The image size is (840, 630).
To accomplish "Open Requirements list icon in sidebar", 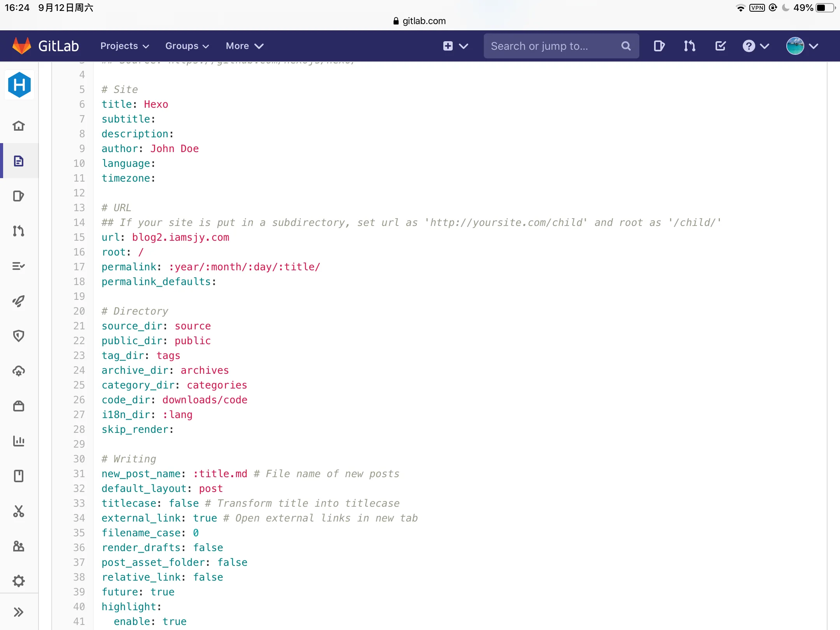I will 19,266.
